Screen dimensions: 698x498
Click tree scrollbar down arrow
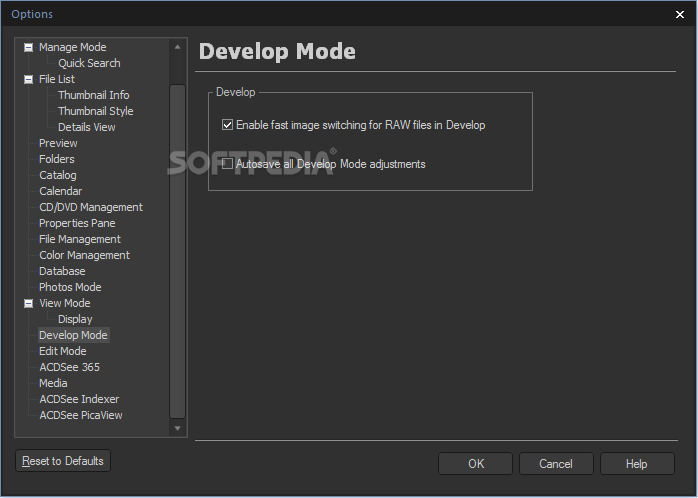178,428
